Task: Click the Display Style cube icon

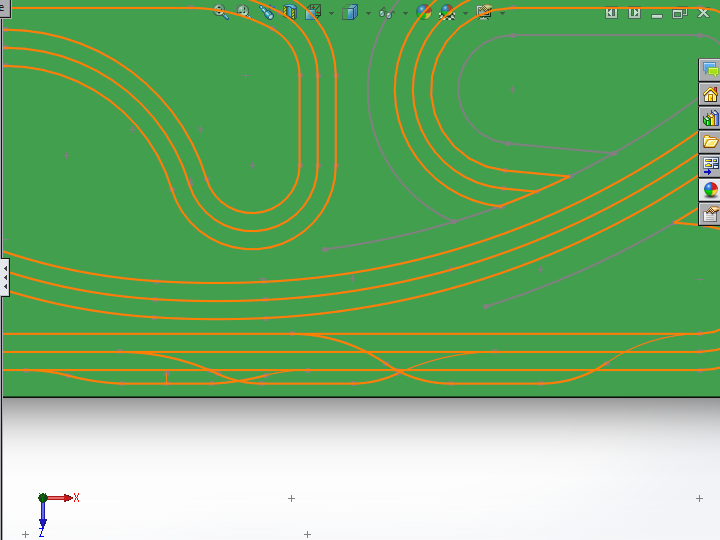Action: pyautogui.click(x=349, y=12)
